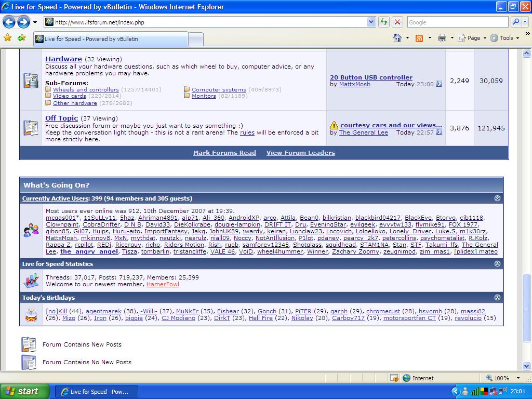Click the Hardware forum status icon
The height and width of the screenshot is (399, 532).
tap(31, 81)
